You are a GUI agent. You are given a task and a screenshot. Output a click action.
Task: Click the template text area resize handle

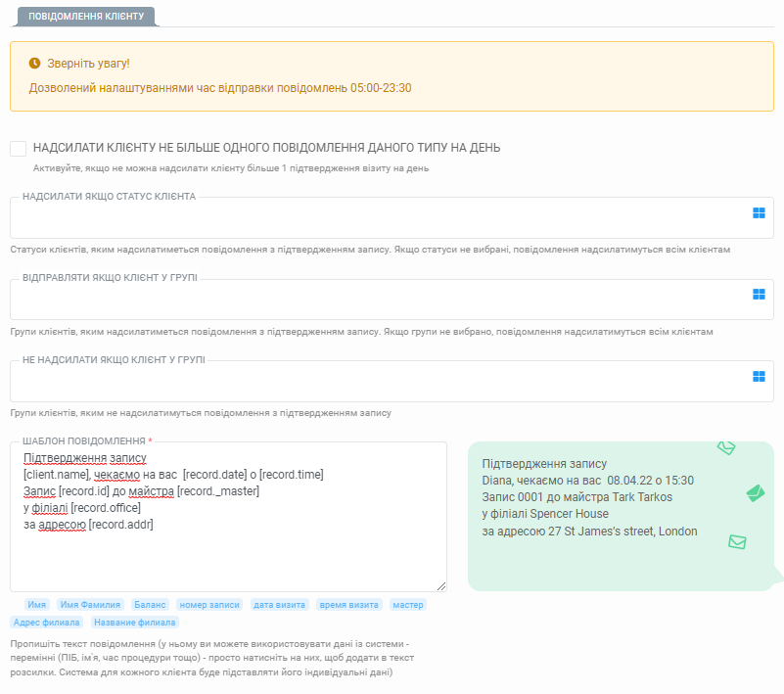tap(441, 586)
